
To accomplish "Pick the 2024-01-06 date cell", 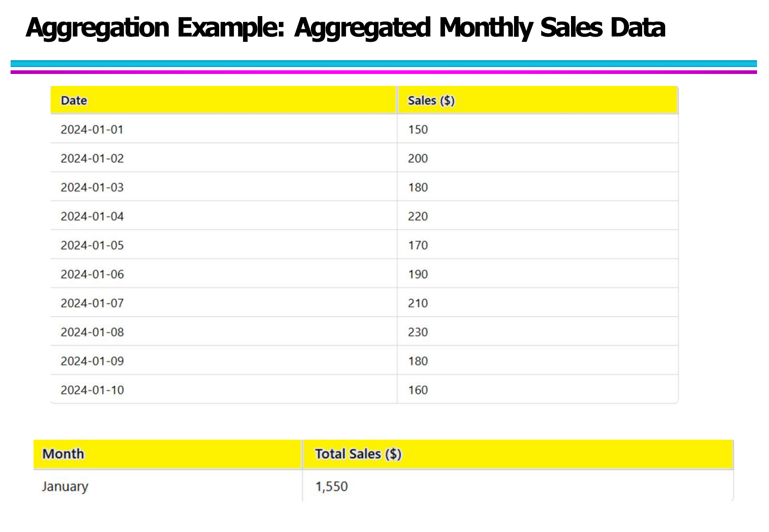I will [x=92, y=274].
